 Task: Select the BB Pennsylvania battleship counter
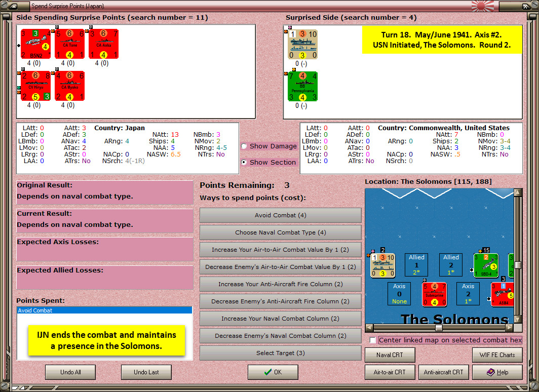(302, 86)
